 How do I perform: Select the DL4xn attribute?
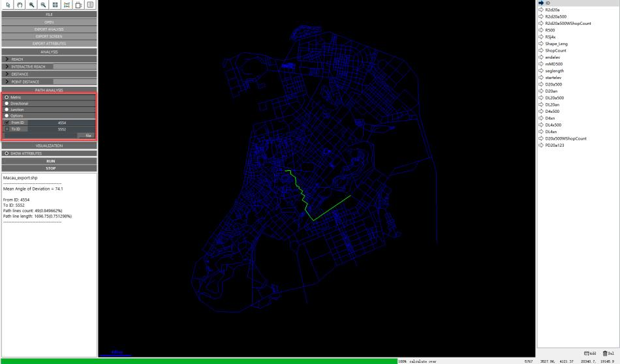tap(551, 132)
